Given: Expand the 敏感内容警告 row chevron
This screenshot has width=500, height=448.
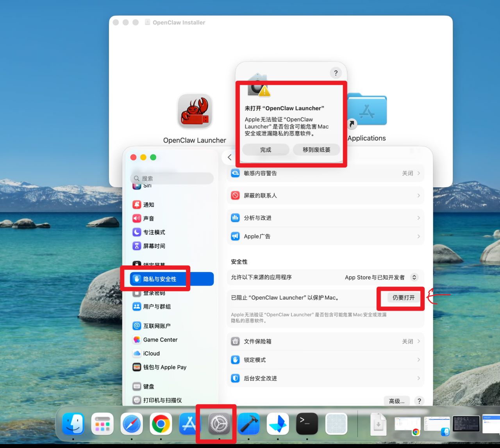Looking at the screenshot, I should pyautogui.click(x=418, y=173).
